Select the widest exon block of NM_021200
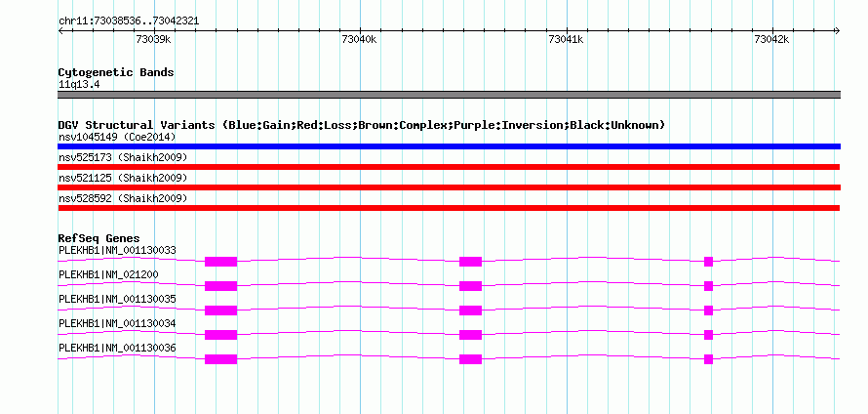The height and width of the screenshot is (414, 868). [x=220, y=286]
